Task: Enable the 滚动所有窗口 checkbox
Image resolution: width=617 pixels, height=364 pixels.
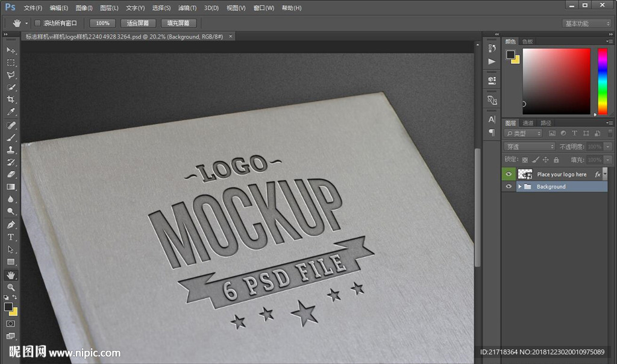Action: pos(37,23)
